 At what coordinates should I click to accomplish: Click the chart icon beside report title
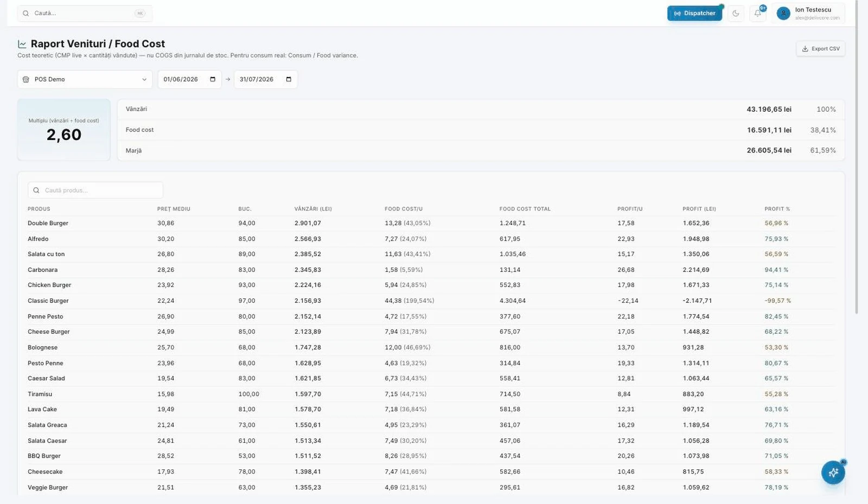tap(22, 44)
